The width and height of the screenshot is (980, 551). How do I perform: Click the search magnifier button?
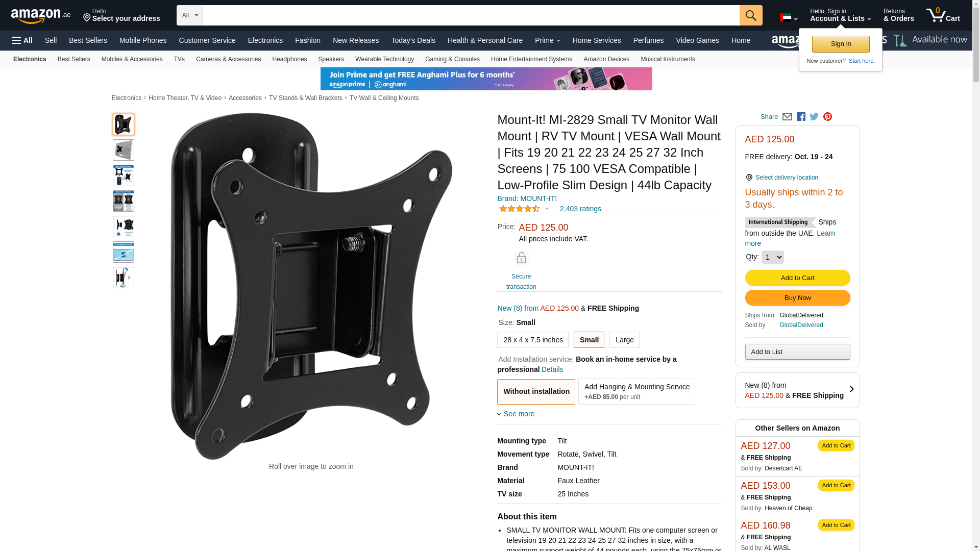click(x=750, y=15)
